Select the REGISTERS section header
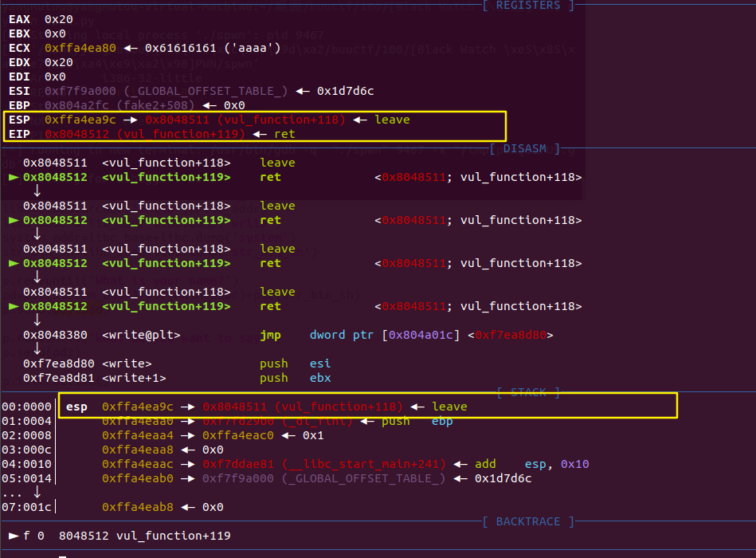Screen dimensions: 756x558 pyautogui.click(x=528, y=6)
